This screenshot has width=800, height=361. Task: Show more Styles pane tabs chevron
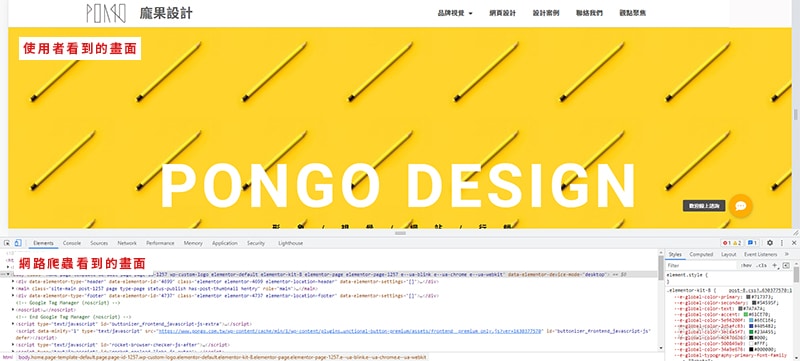pyautogui.click(x=786, y=254)
